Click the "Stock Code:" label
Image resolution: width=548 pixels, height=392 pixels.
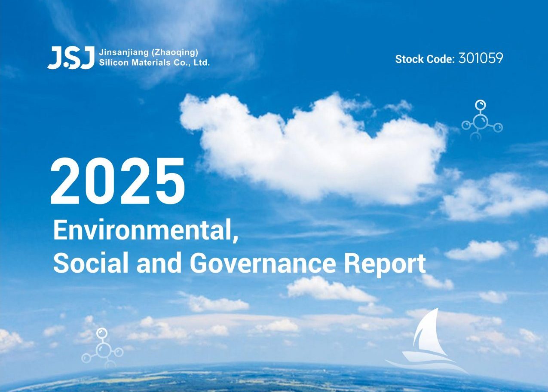pos(425,59)
